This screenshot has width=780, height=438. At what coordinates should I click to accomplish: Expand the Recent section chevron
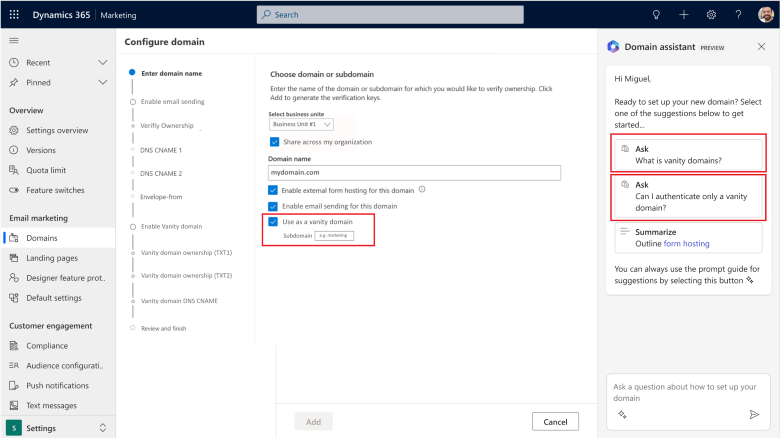[x=103, y=62]
